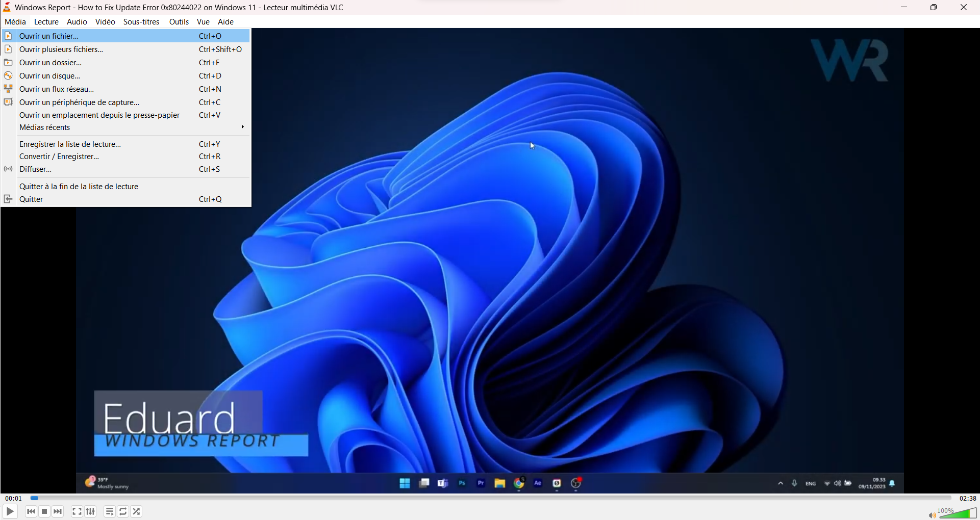Select Enregistrer la liste de lecture...

pos(125,144)
